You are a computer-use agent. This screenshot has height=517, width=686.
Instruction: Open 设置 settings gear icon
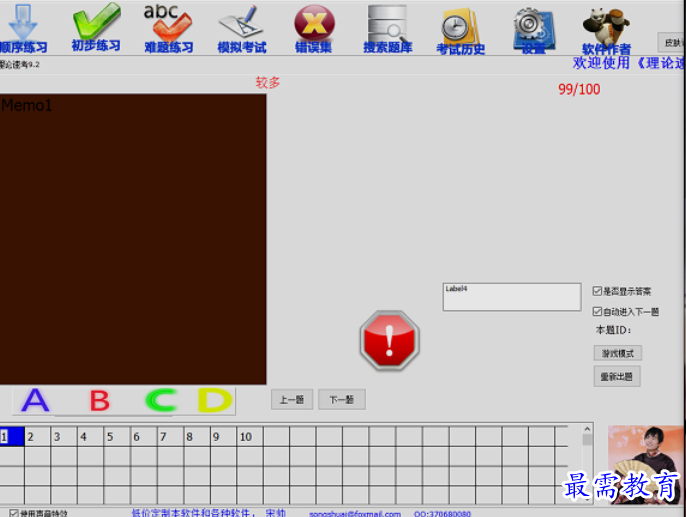click(533, 31)
